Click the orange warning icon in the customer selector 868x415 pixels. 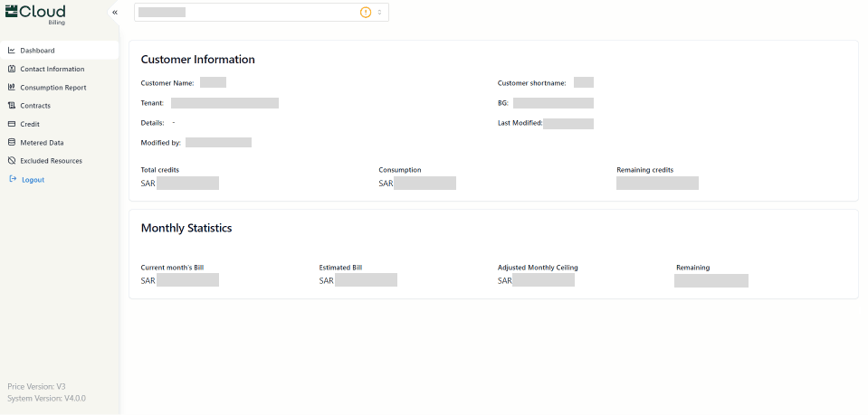[x=366, y=13]
